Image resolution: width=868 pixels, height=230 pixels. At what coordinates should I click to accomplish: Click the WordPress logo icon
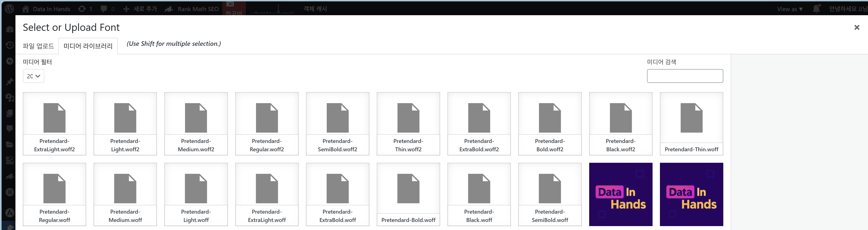pos(9,9)
